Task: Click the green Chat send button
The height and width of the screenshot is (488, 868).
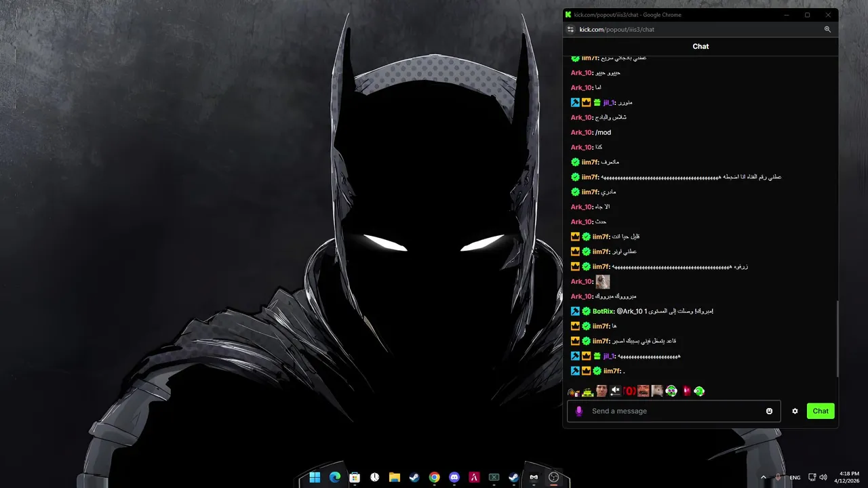Action: click(821, 411)
